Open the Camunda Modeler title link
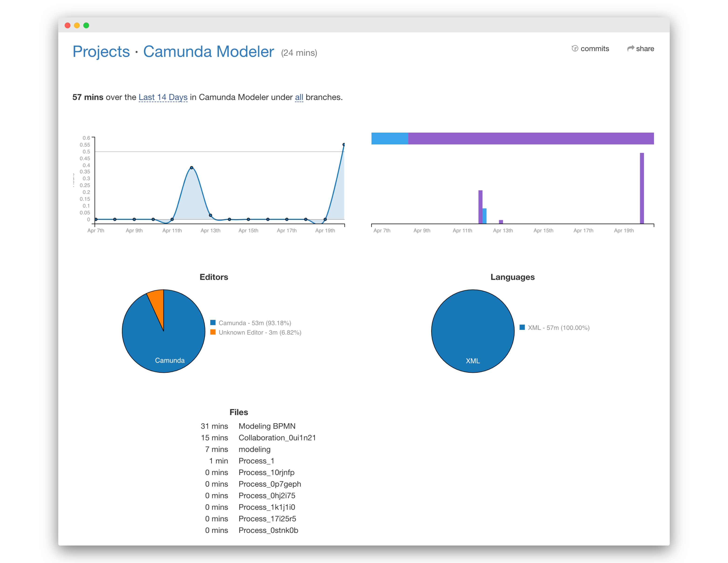 pos(208,52)
